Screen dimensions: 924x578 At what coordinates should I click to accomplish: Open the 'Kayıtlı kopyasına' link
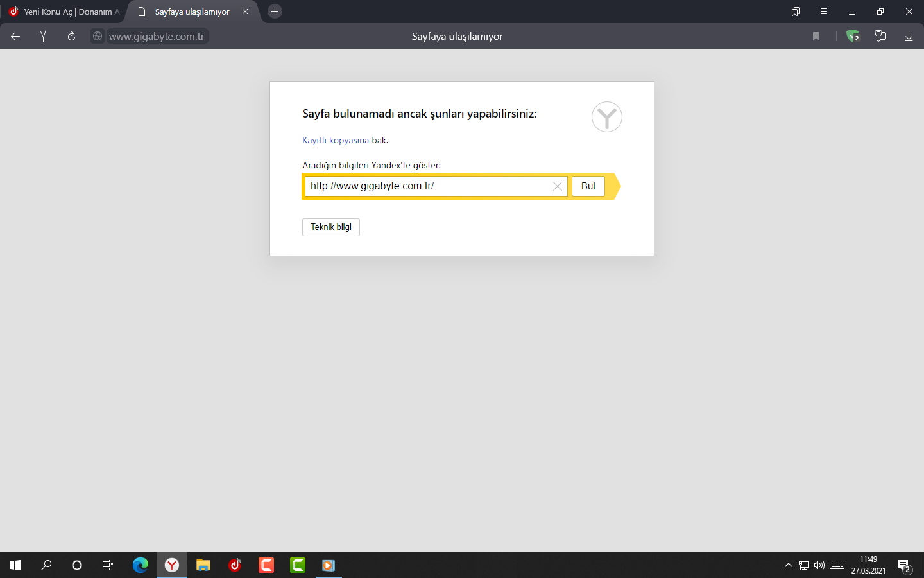336,140
